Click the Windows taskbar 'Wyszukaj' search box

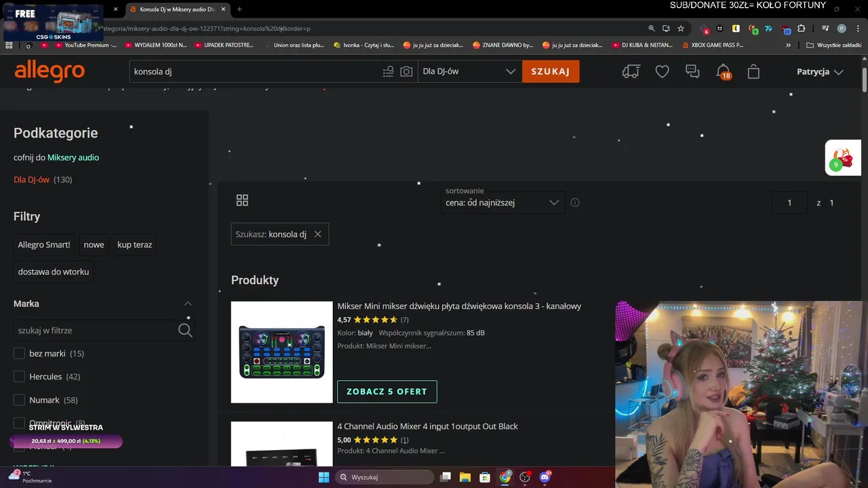[385, 476]
